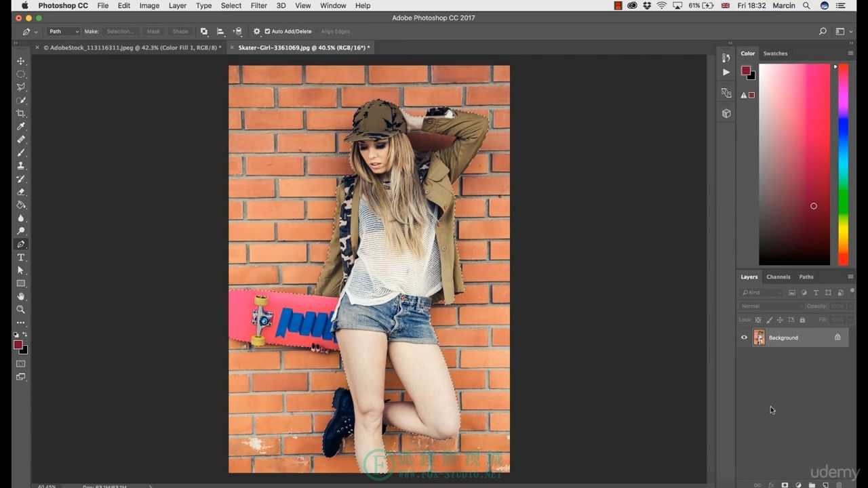Select the Elliptical Marquee tool
Screen dimensions: 868x488
[21, 74]
